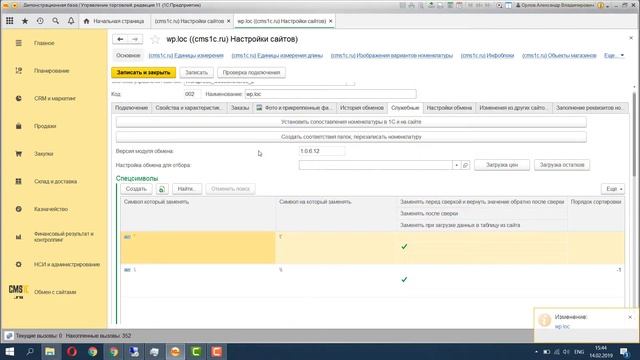Navigate back with left arrow button

[x=120, y=39]
